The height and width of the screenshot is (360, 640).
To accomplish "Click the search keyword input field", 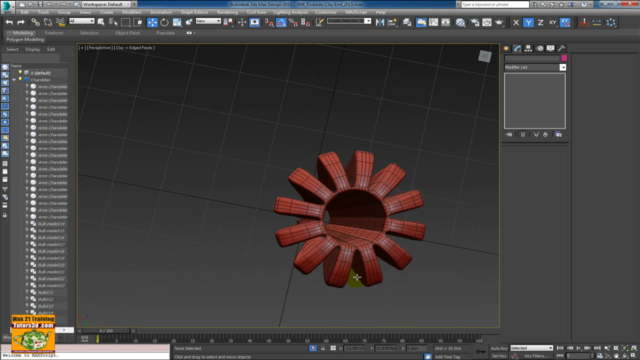I will [495, 4].
